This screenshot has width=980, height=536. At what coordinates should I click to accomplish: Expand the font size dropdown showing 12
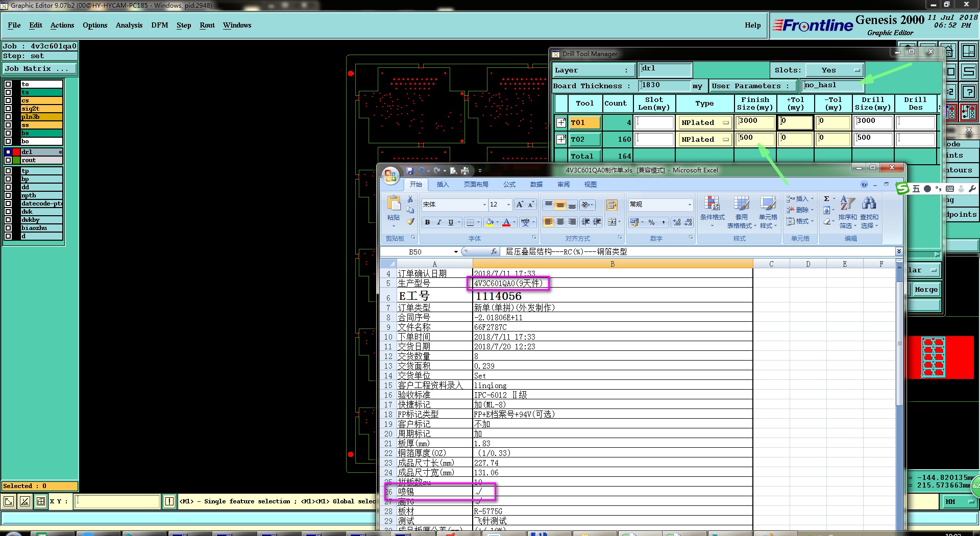coord(508,205)
